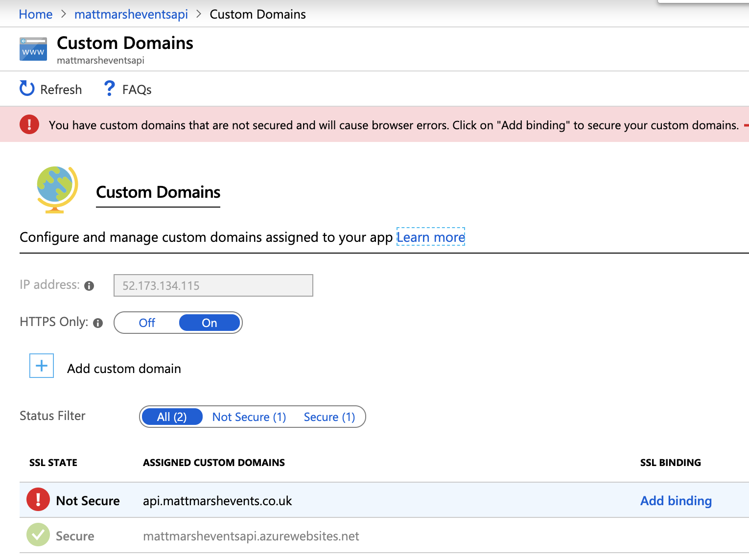Click the green Secure checkmark icon
This screenshot has height=560, width=749.
[38, 535]
